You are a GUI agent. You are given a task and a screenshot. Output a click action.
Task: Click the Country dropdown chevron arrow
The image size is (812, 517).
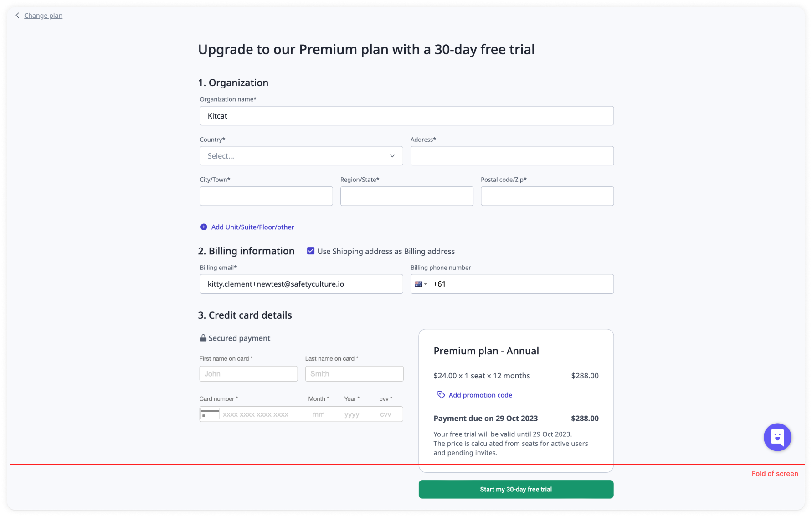tap(392, 156)
